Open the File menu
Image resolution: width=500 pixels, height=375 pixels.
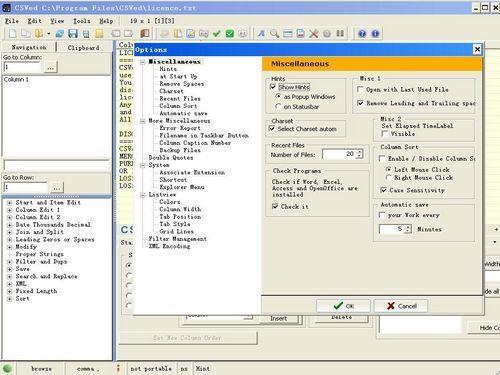tap(12, 21)
